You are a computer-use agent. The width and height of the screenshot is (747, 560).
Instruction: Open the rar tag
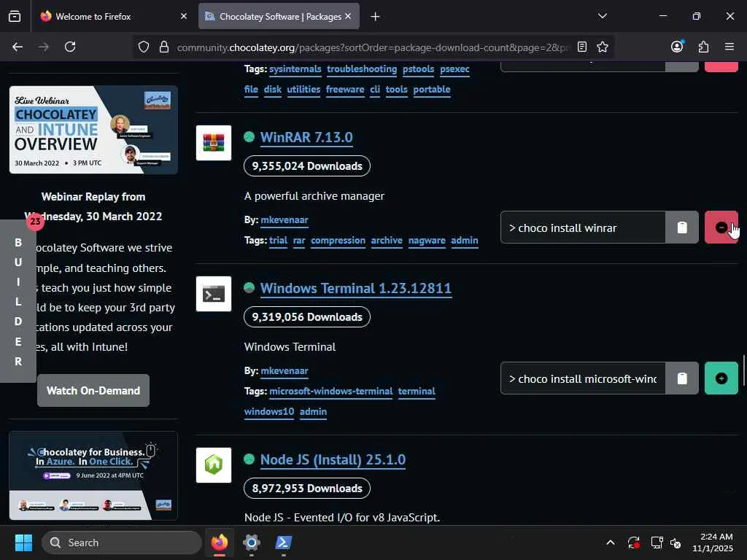299,241
